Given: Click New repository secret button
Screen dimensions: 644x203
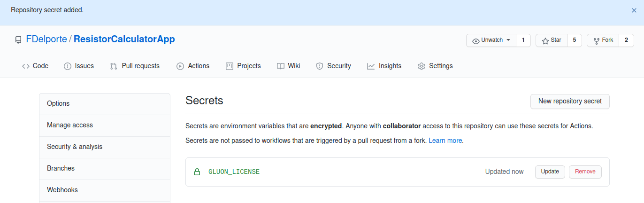Looking at the screenshot, I should [x=569, y=101].
